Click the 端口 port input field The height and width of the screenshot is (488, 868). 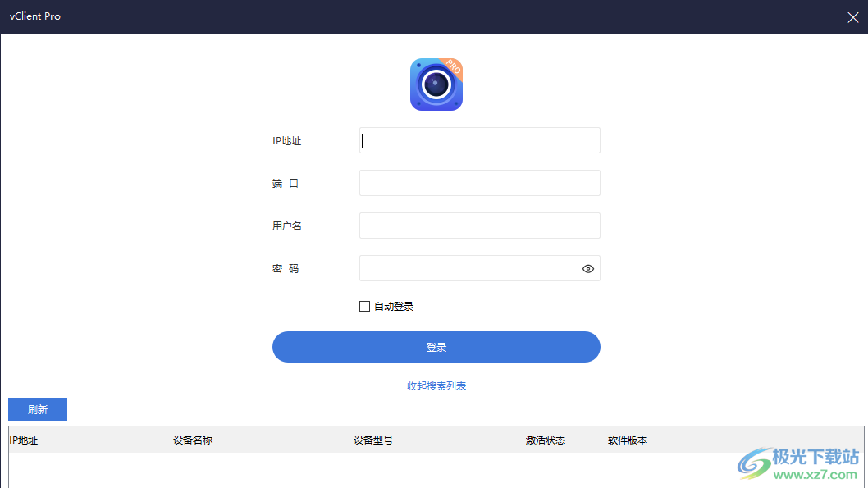[479, 183]
